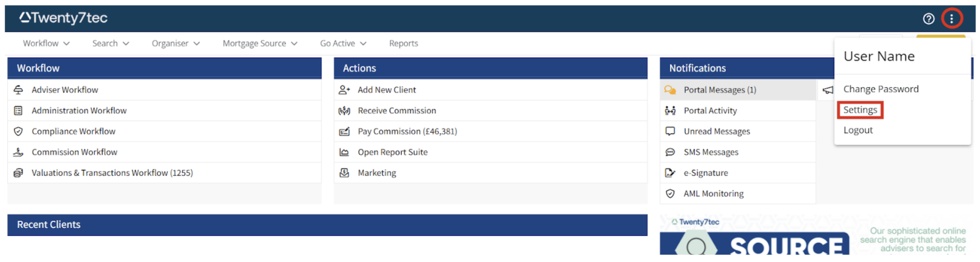The width and height of the screenshot is (980, 262).
Task: Choose Change Password in user menu
Action: [x=881, y=89]
